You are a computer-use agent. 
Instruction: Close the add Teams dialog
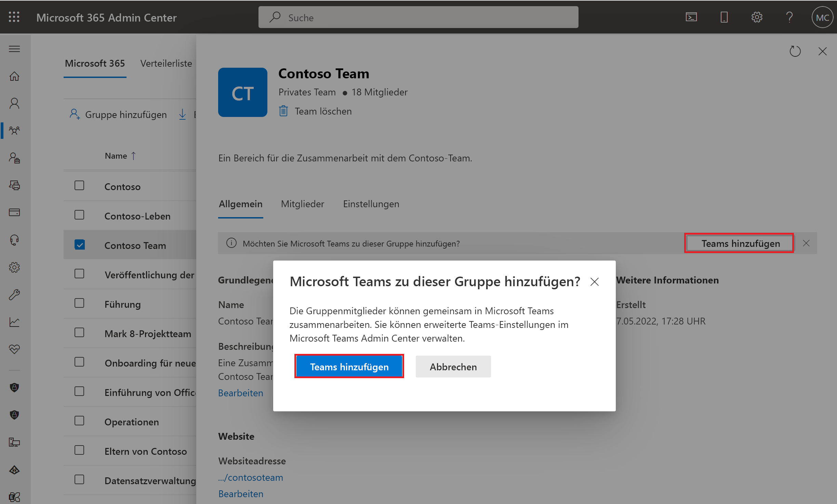(594, 282)
